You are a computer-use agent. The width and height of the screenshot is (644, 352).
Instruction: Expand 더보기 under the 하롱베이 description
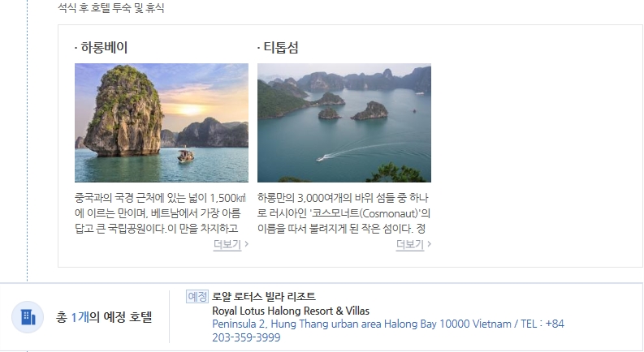point(227,244)
